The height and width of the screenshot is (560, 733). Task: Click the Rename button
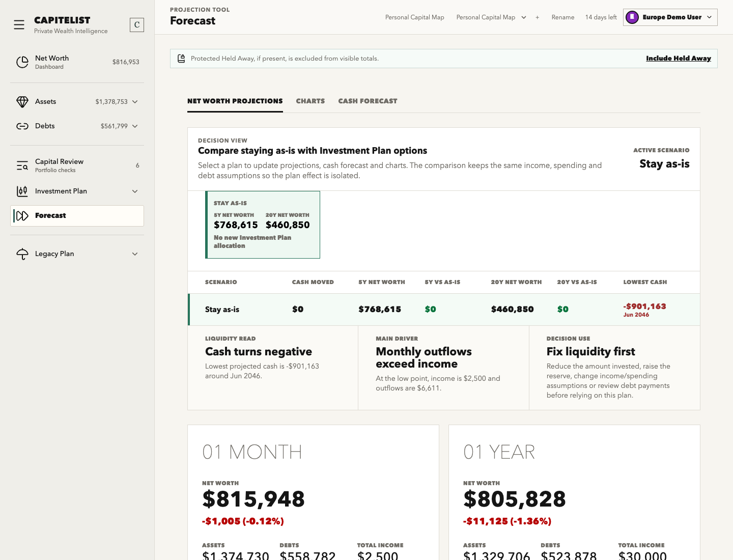(563, 17)
